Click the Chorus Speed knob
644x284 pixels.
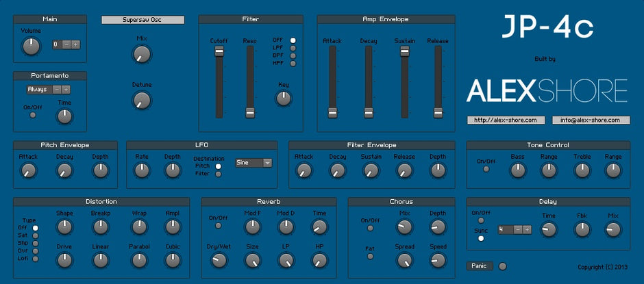[x=438, y=260]
